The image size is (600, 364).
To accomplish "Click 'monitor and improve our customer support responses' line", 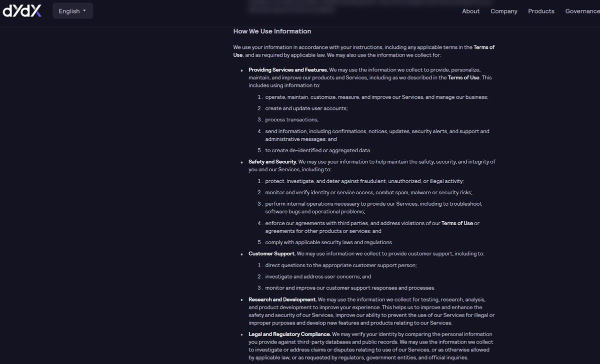I will (350, 288).
